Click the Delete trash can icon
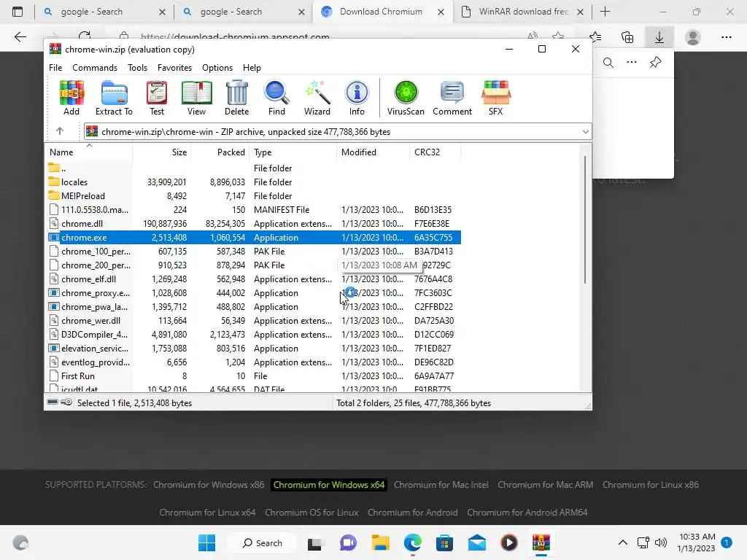 (x=237, y=98)
